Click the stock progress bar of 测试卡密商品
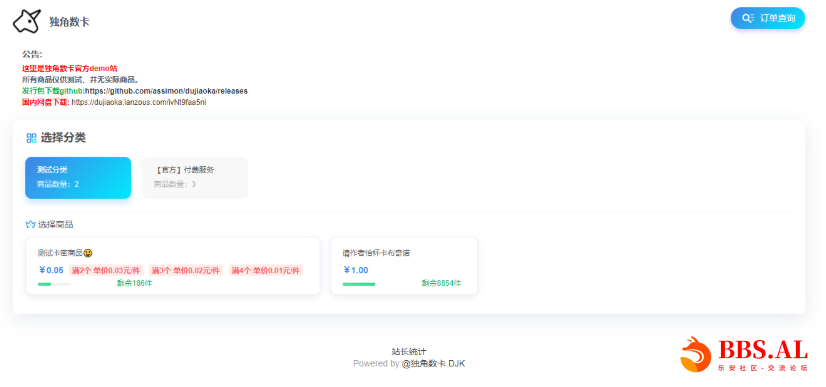This screenshot has width=826, height=387. [54, 284]
